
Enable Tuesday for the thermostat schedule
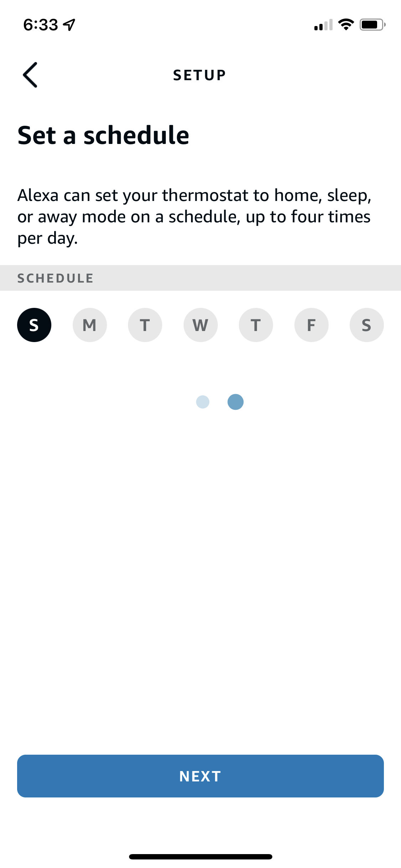click(145, 325)
